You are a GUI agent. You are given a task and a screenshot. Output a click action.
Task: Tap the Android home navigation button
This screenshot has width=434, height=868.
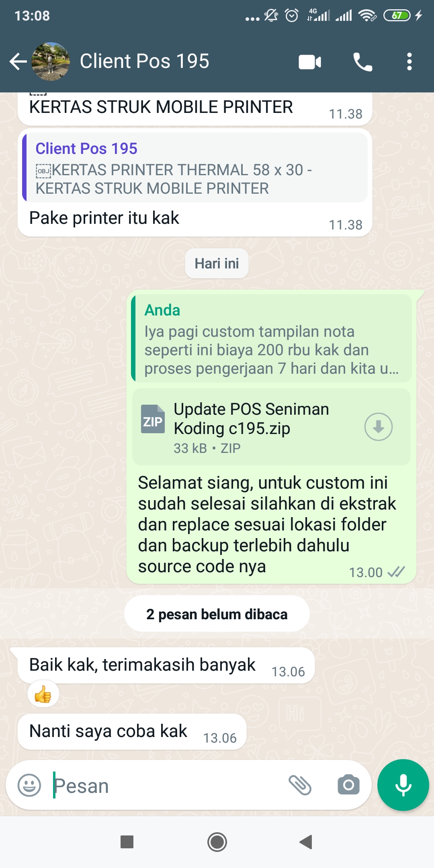217,842
